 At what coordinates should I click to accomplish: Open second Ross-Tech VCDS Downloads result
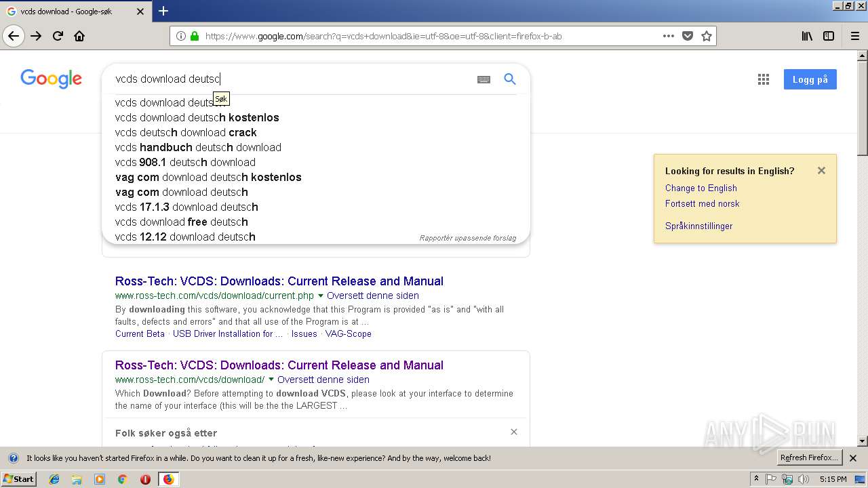click(x=279, y=365)
